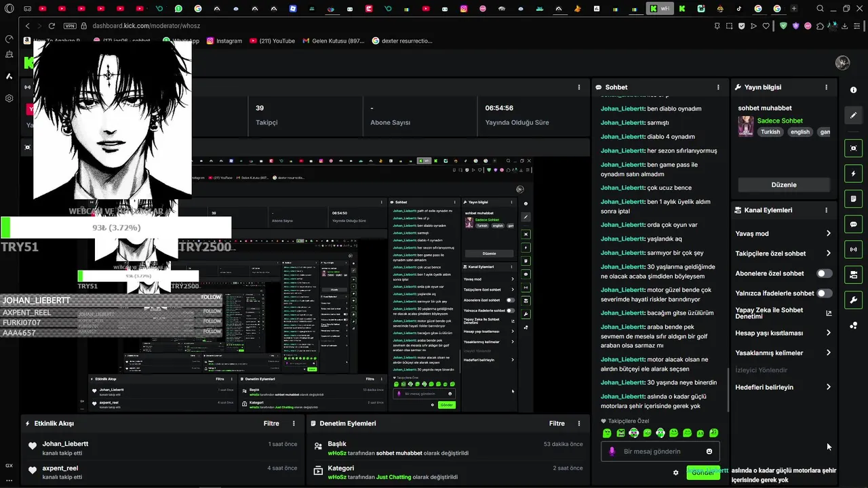Click the pencil edit icon in sidebar
This screenshot has height=488, width=868.
pyautogui.click(x=853, y=115)
